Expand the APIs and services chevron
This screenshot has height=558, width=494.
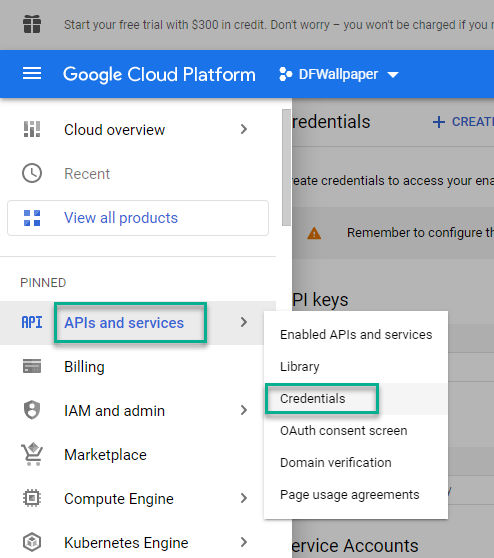(244, 322)
